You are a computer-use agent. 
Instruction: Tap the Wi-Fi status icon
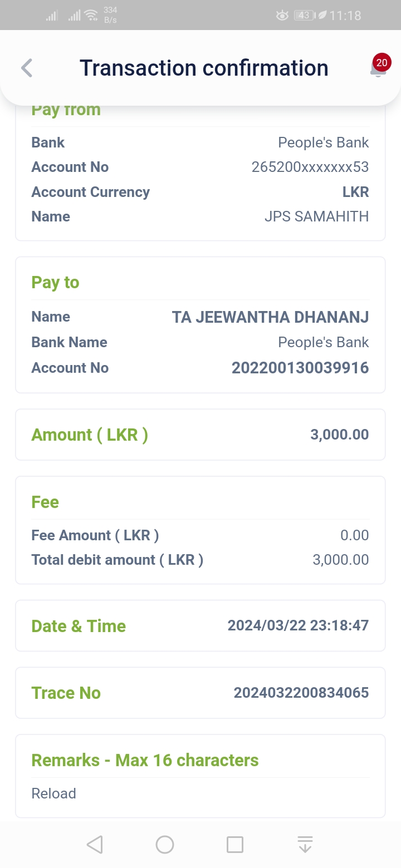(x=91, y=16)
